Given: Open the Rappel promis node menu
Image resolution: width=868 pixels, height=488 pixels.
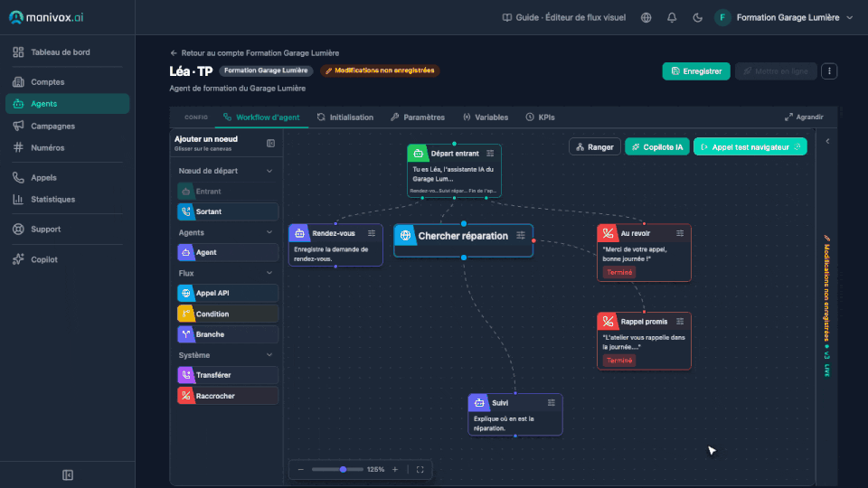Looking at the screenshot, I should pyautogui.click(x=680, y=322).
